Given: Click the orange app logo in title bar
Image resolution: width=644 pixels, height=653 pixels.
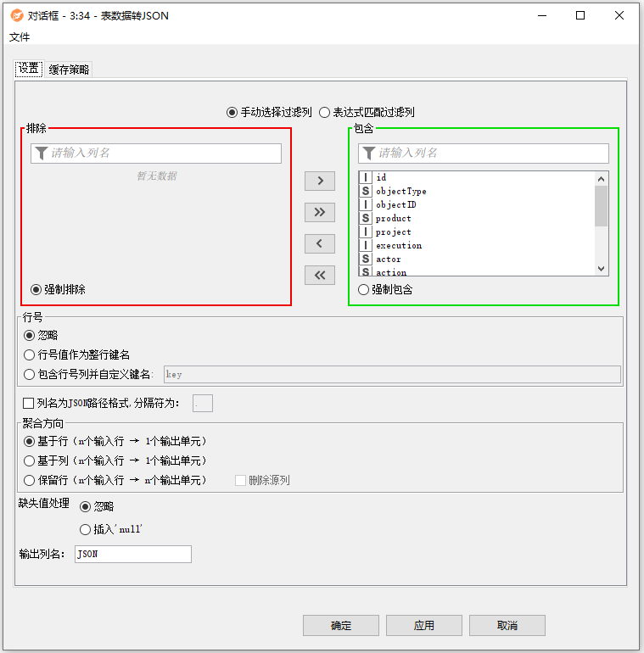Looking at the screenshot, I should click(x=17, y=15).
